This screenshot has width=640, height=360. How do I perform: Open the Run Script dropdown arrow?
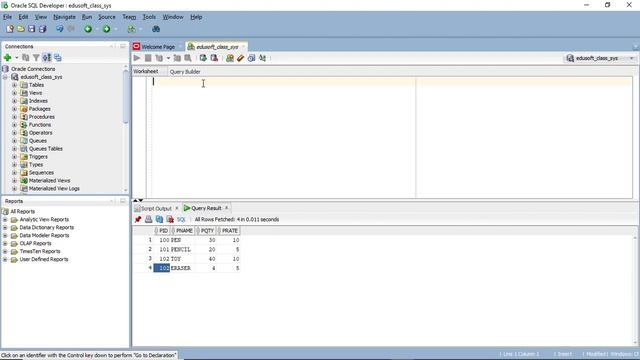168,58
